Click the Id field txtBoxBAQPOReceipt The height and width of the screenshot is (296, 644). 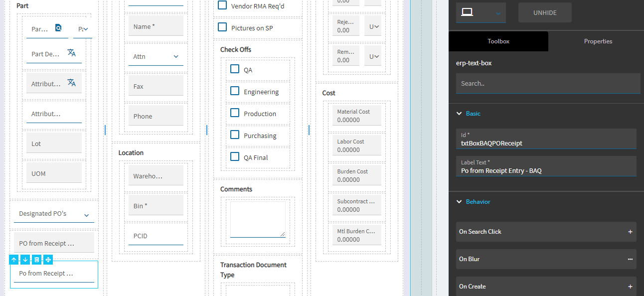click(x=546, y=139)
